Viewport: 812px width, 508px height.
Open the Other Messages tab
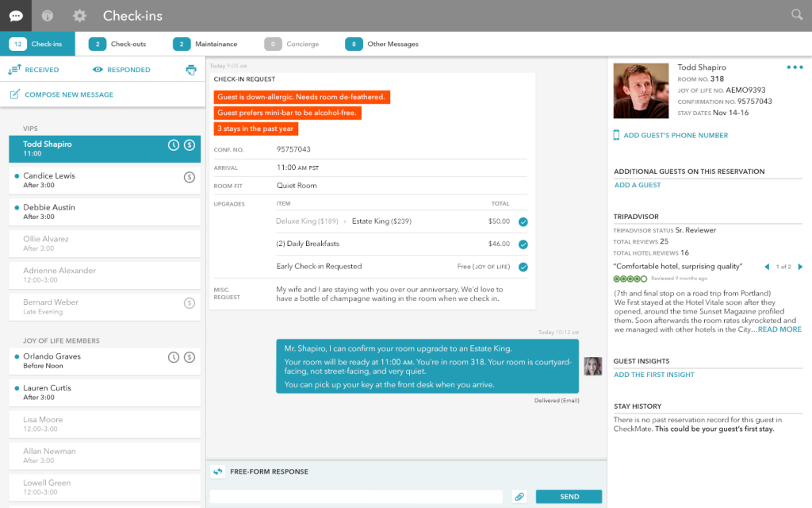click(382, 44)
